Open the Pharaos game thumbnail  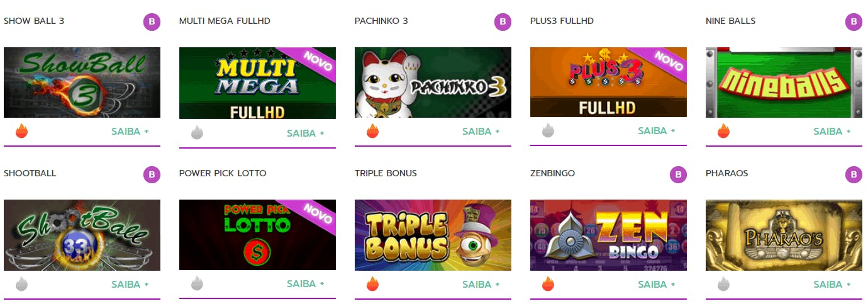pos(784,235)
